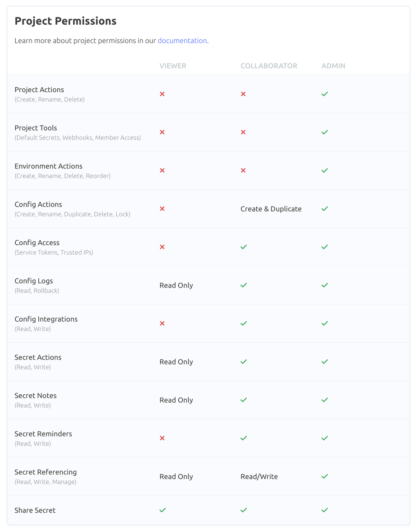Click the Viewer red X for Config Integrations
This screenshot has width=418, height=532.
point(162,323)
